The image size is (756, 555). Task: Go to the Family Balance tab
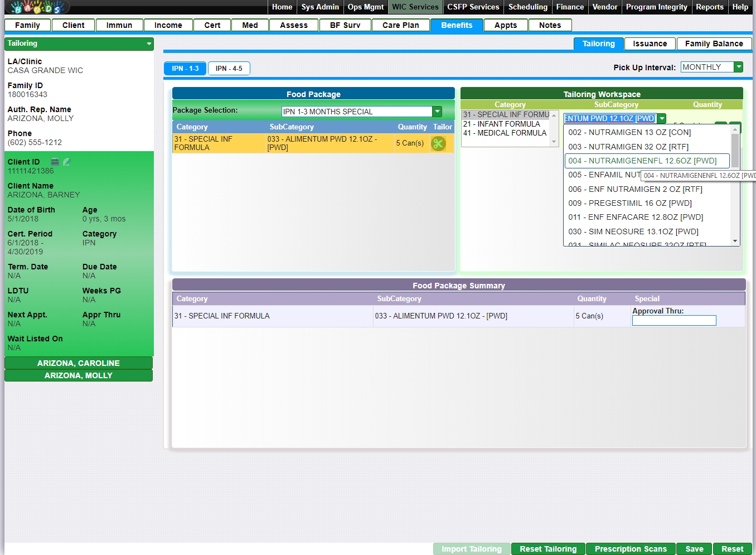coord(714,44)
